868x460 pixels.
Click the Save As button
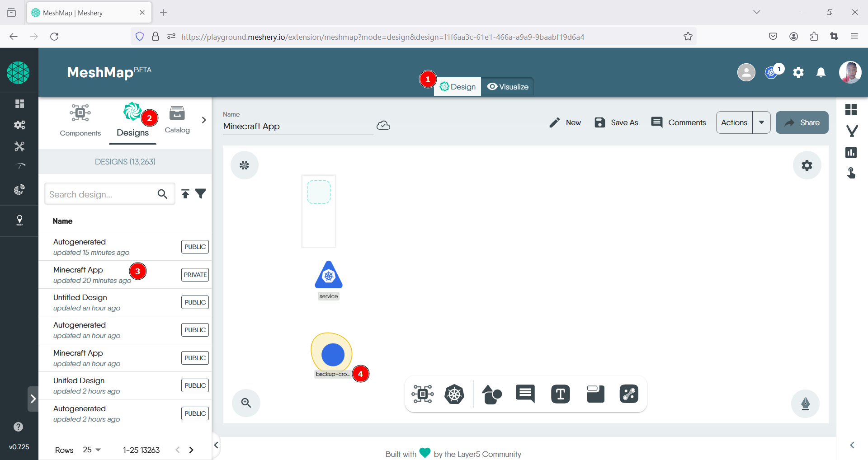click(616, 122)
